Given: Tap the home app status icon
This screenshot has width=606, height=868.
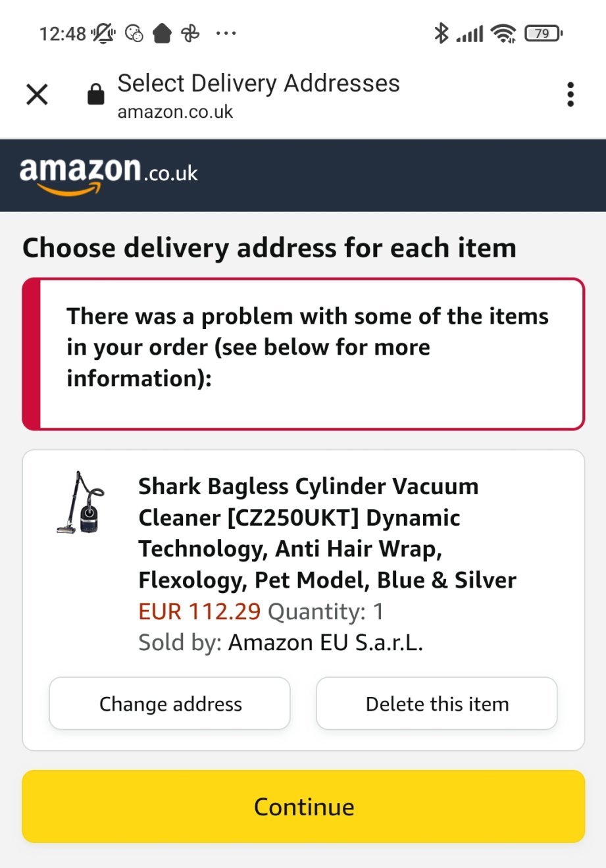Looking at the screenshot, I should (162, 33).
